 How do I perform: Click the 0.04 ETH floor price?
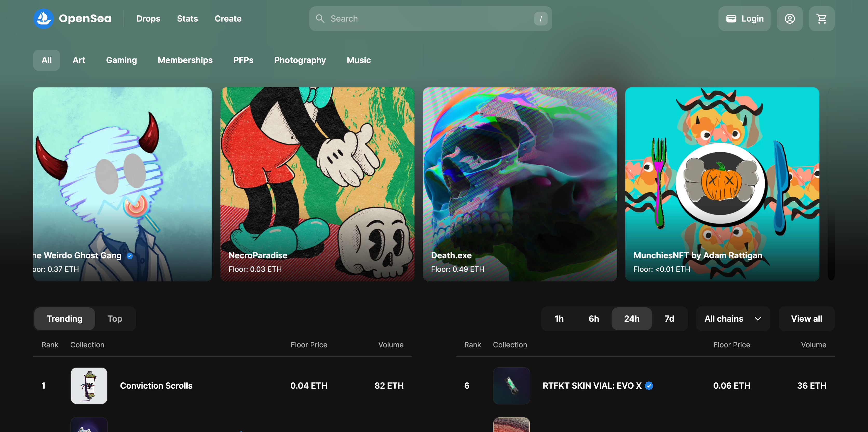click(x=309, y=386)
